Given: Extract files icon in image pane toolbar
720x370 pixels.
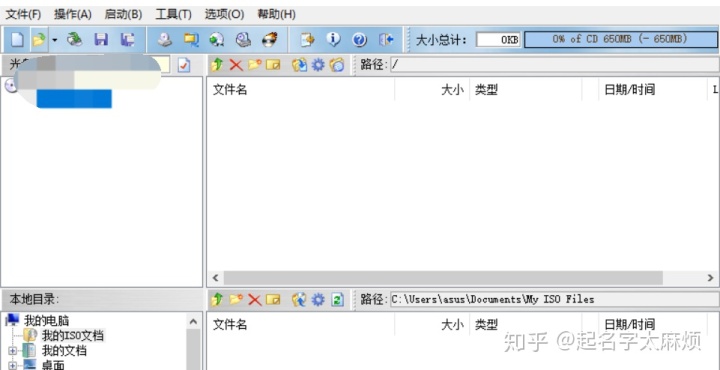Looking at the screenshot, I should click(x=299, y=65).
